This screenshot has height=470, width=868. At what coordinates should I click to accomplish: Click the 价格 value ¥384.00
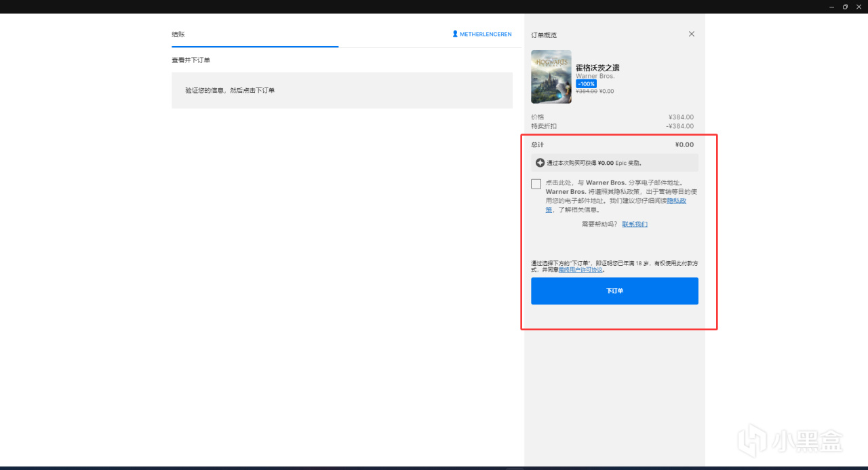tap(681, 117)
